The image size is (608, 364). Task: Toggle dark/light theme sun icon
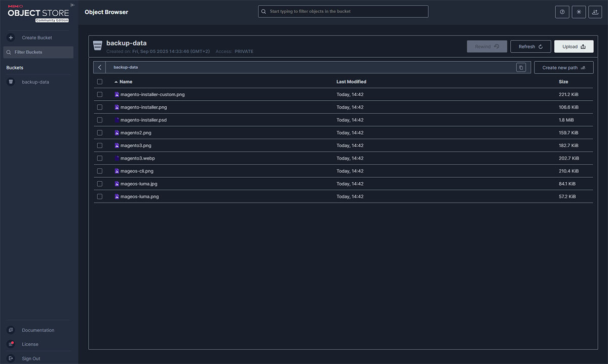pos(579,12)
